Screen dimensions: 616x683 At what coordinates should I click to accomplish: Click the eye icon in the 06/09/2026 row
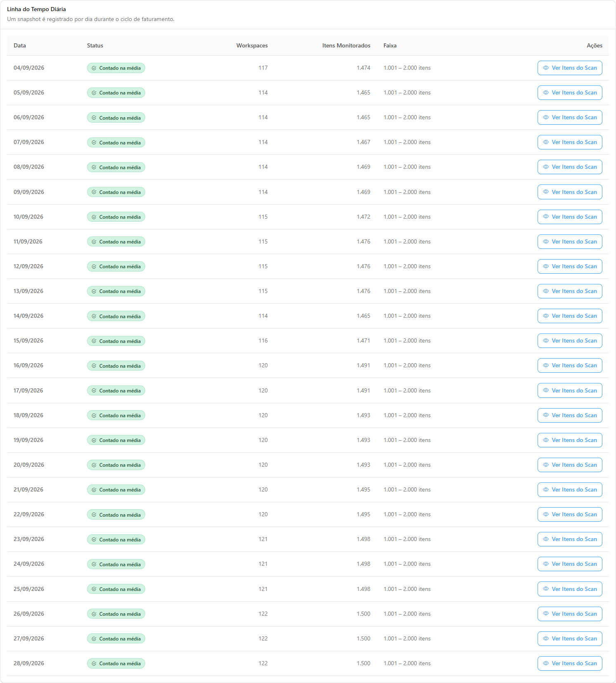click(546, 117)
